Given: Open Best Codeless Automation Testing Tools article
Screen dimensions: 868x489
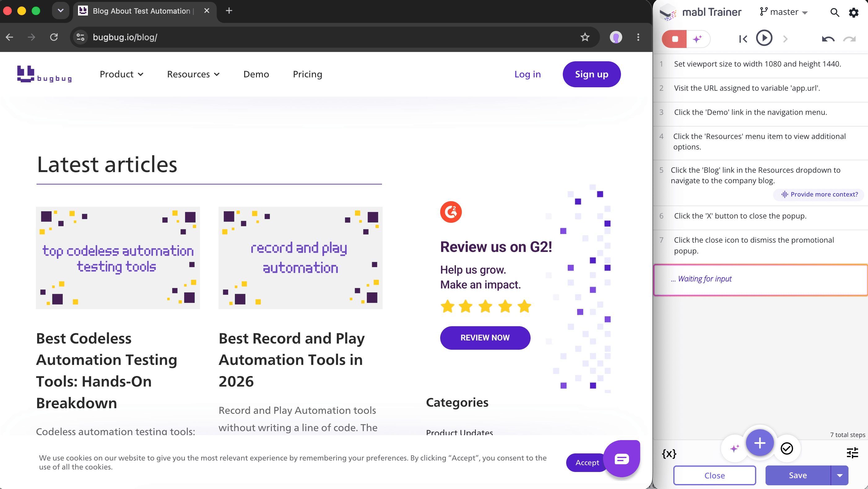Looking at the screenshot, I should point(106,370).
